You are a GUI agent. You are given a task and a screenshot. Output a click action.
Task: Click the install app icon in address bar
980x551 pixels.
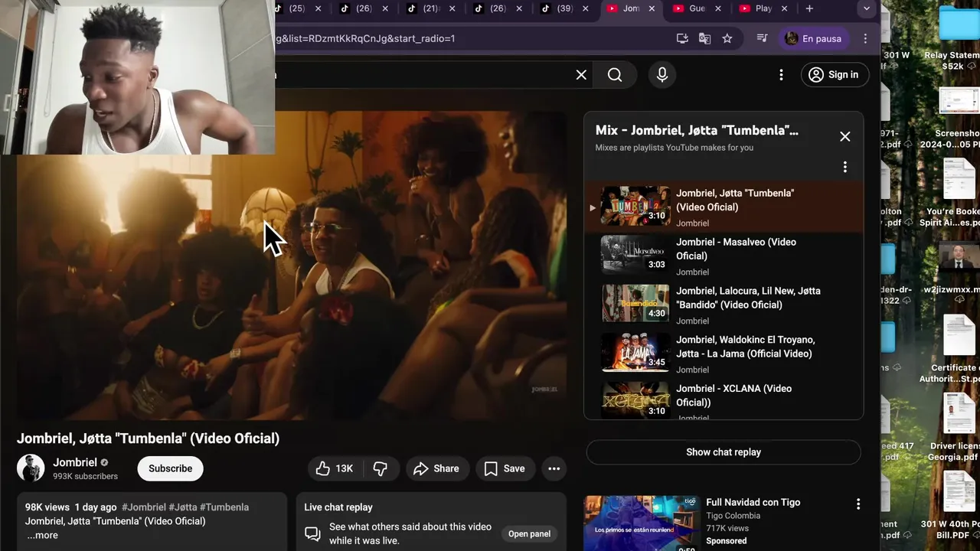point(682,38)
